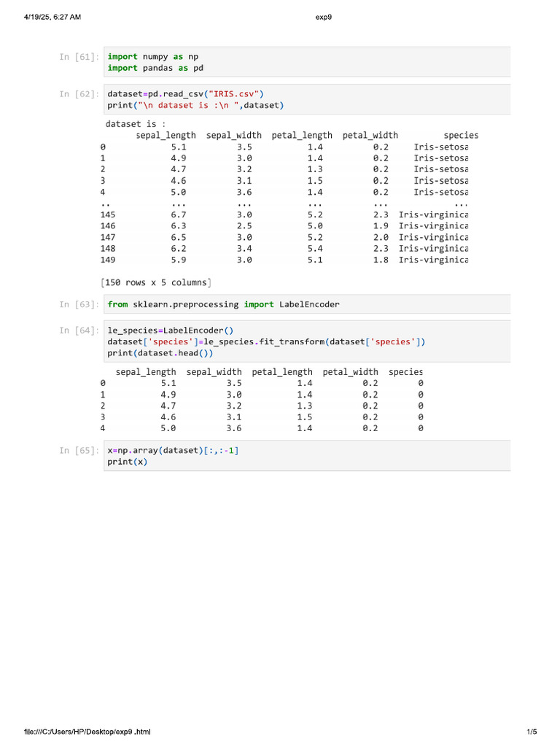The width and height of the screenshot is (560, 747).
Task: Click the 'dataset is :' output line
Action: [x=135, y=124]
